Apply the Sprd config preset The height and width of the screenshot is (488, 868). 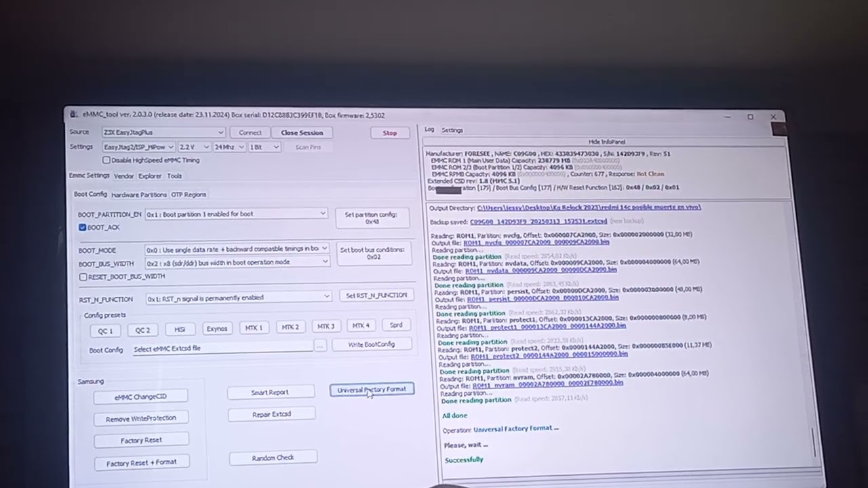397,325
